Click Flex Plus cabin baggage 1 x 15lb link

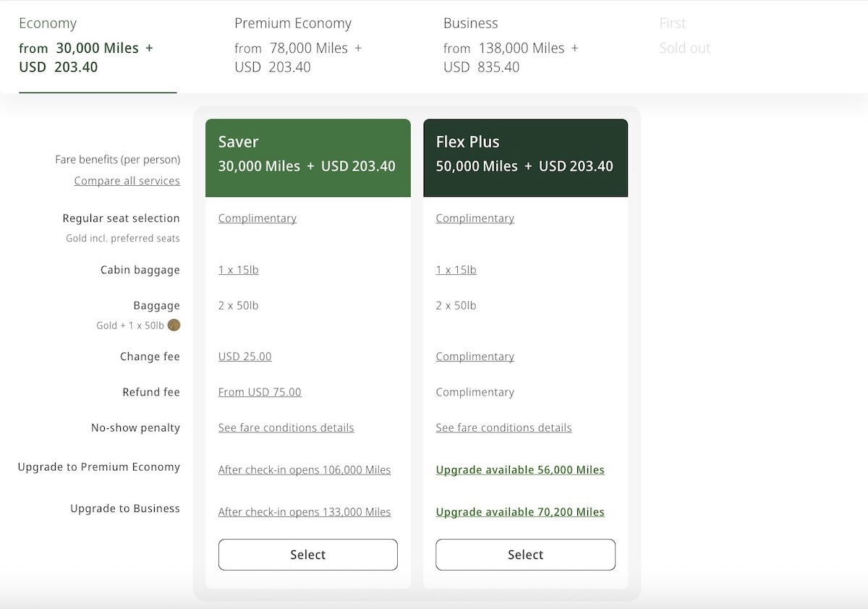click(456, 270)
